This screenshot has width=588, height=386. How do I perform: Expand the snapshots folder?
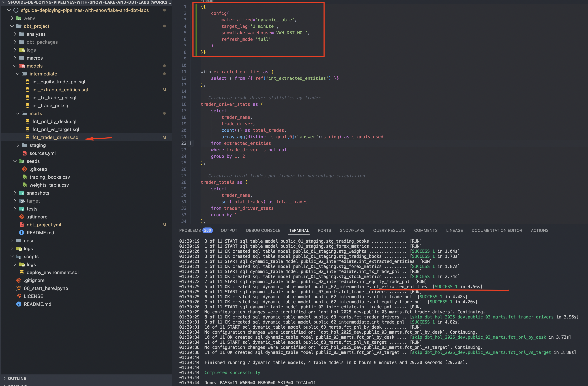[15, 193]
